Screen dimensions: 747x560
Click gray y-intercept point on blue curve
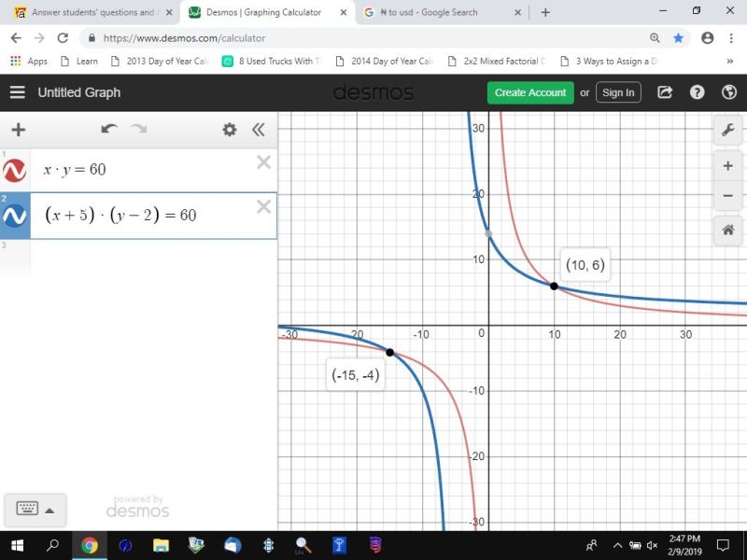tap(488, 233)
